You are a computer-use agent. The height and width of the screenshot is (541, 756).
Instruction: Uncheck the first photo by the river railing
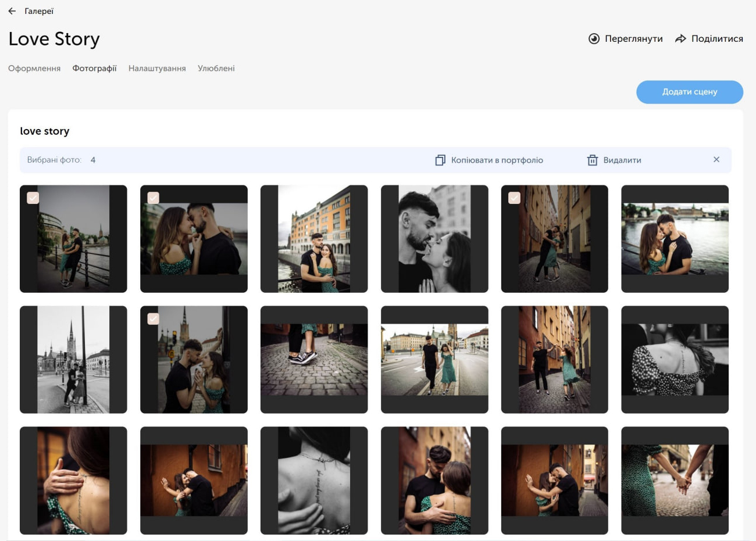[33, 198]
